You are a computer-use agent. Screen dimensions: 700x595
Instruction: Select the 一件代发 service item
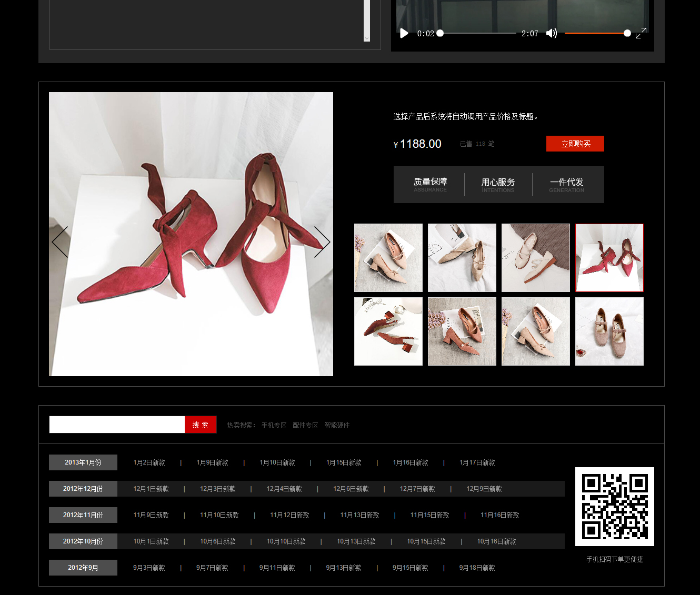(x=566, y=185)
